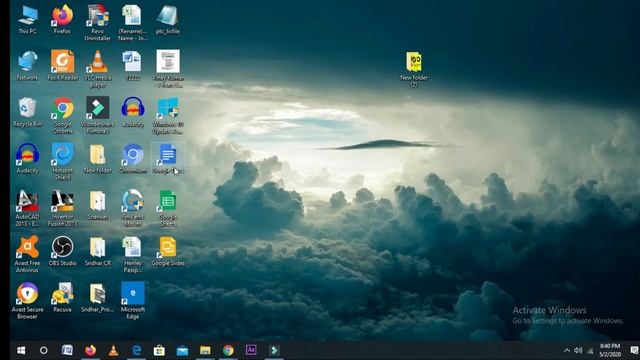Open After Effects from the taskbar

click(x=251, y=350)
